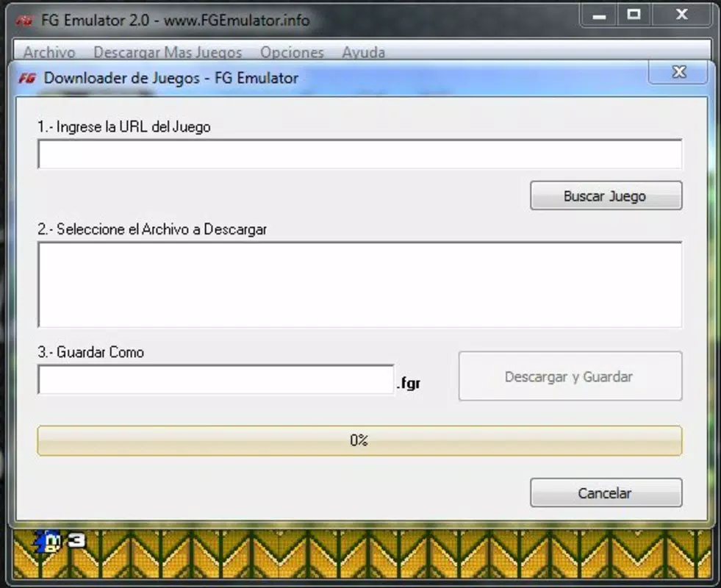721x588 pixels.
Task: Click the '1.- Ingrese la URL del Juego' label
Action: 124,127
